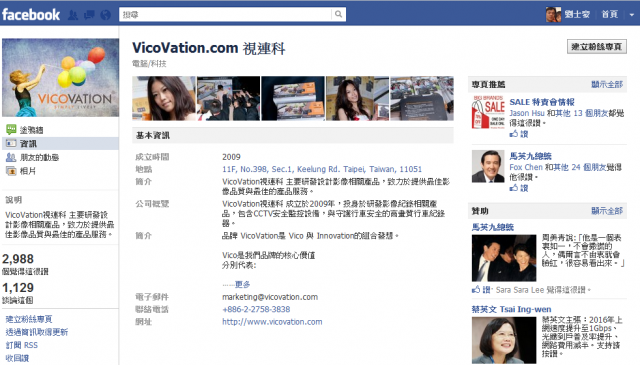640x365 pixels.
Task: Open the user profile picture in the top bar
Action: click(x=553, y=14)
